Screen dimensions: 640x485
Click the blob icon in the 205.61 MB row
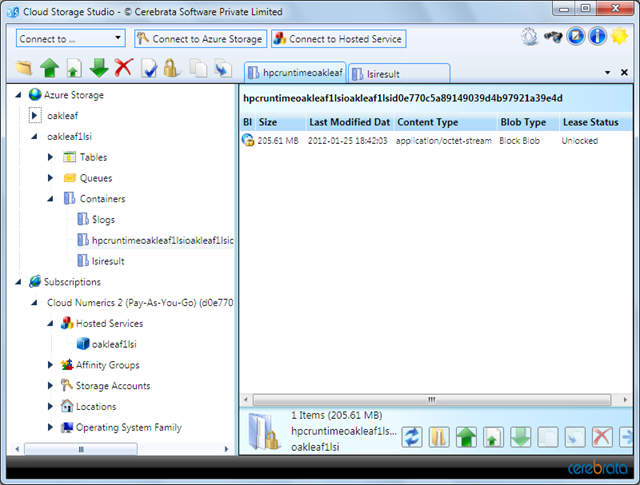(248, 140)
